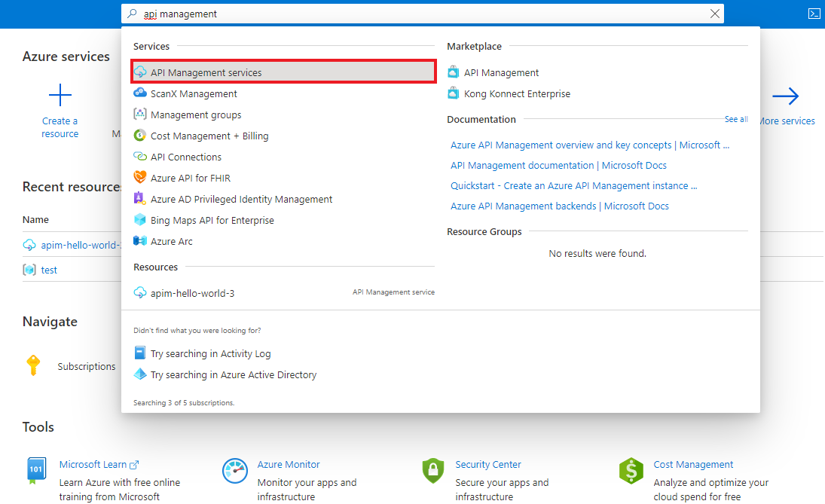This screenshot has height=504, width=825.
Task: Click Create a resource plus button
Action: tap(60, 95)
